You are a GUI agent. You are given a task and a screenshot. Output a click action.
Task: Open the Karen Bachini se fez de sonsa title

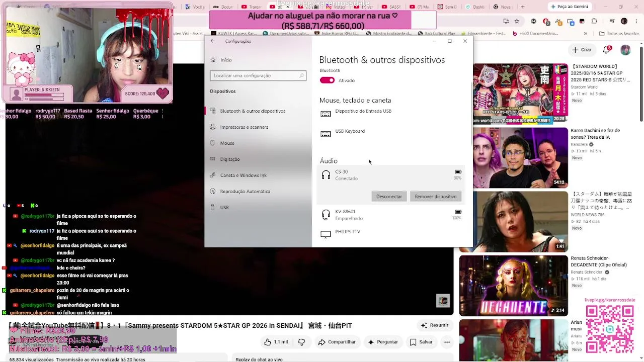point(595,134)
